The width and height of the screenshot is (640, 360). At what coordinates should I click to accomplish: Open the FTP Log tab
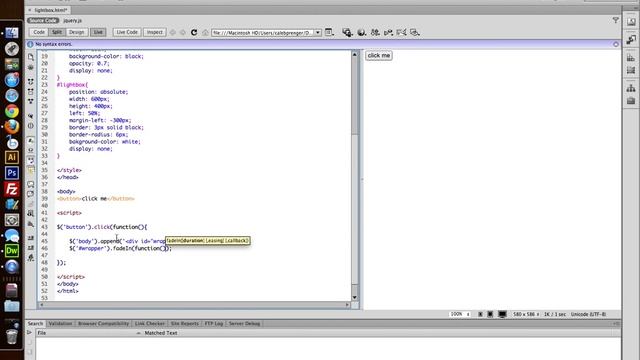[214, 324]
